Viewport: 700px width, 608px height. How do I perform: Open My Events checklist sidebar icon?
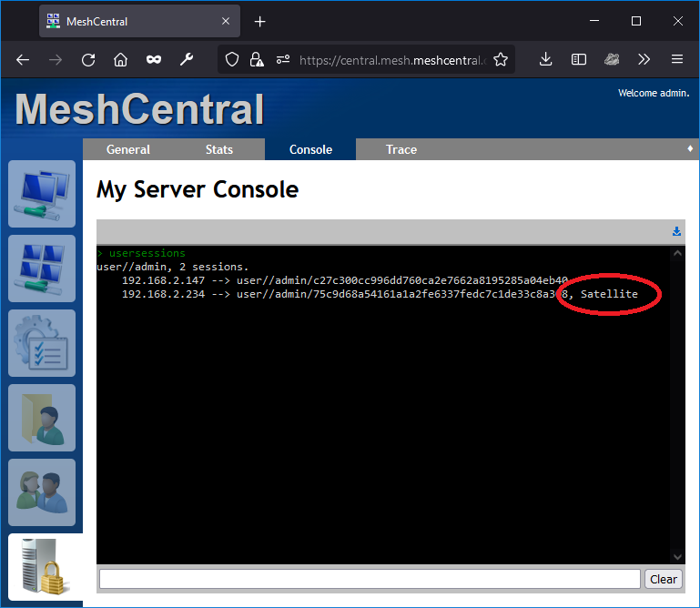(42, 343)
